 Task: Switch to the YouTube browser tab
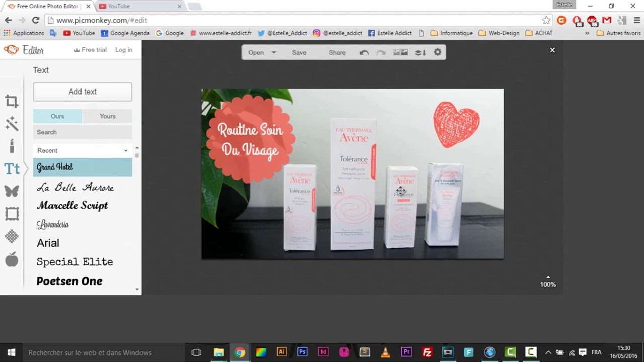140,6
